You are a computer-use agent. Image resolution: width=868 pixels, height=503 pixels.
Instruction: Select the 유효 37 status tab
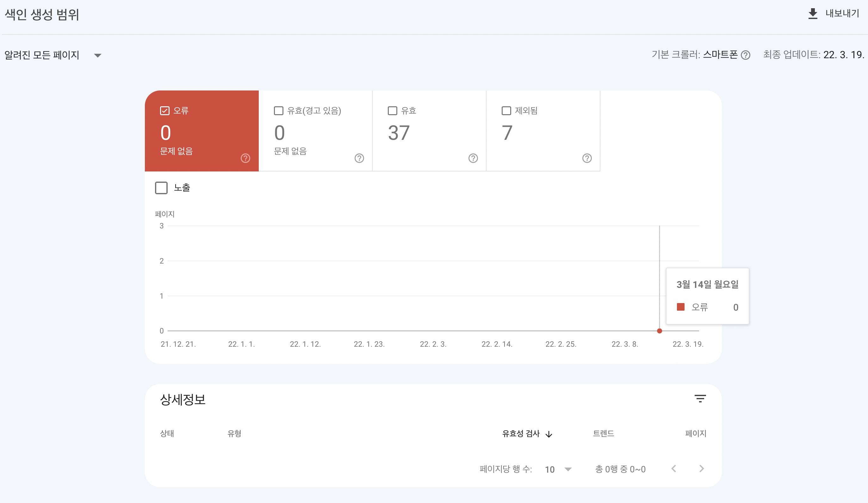(429, 131)
